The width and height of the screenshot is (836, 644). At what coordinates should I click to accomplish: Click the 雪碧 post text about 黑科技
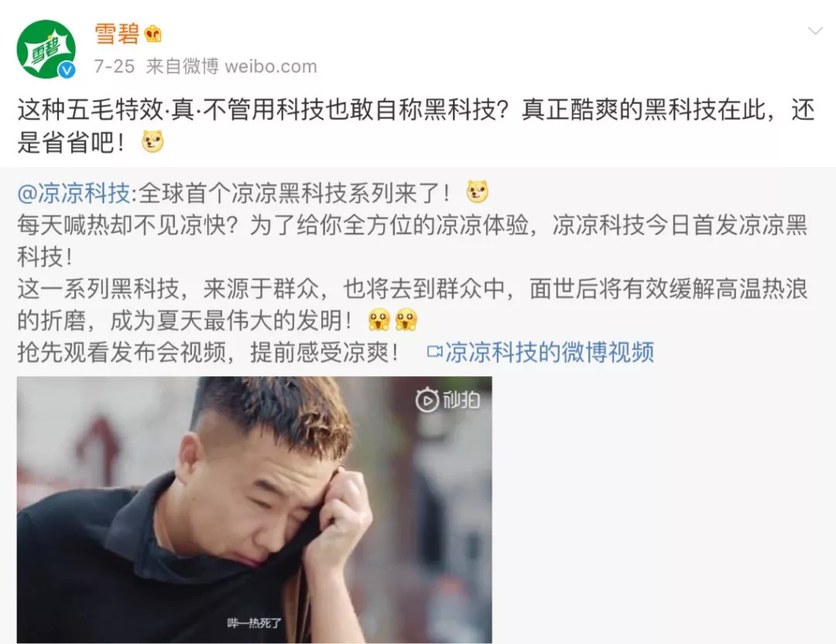[x=416, y=126]
